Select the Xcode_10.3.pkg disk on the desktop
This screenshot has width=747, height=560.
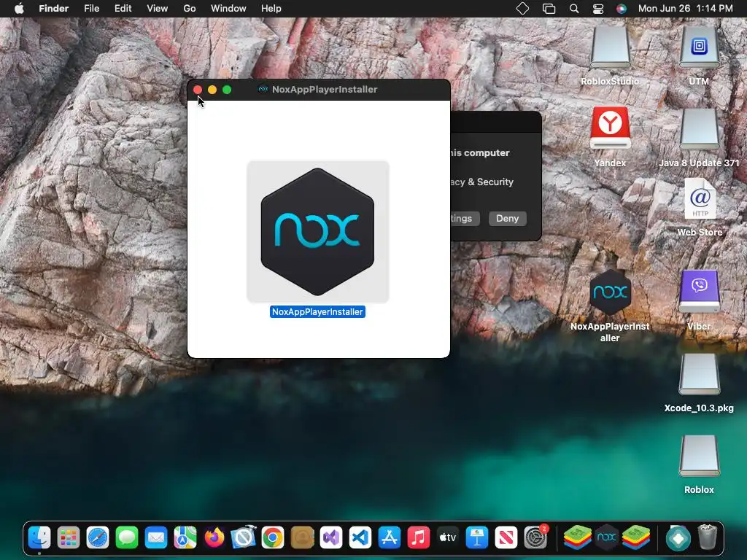tap(699, 374)
